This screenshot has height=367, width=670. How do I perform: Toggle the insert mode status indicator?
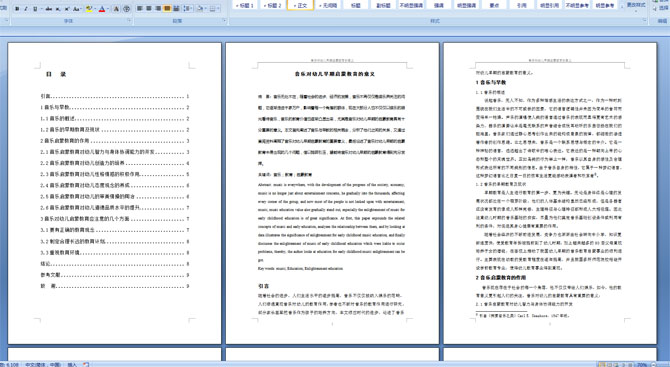click(72, 365)
